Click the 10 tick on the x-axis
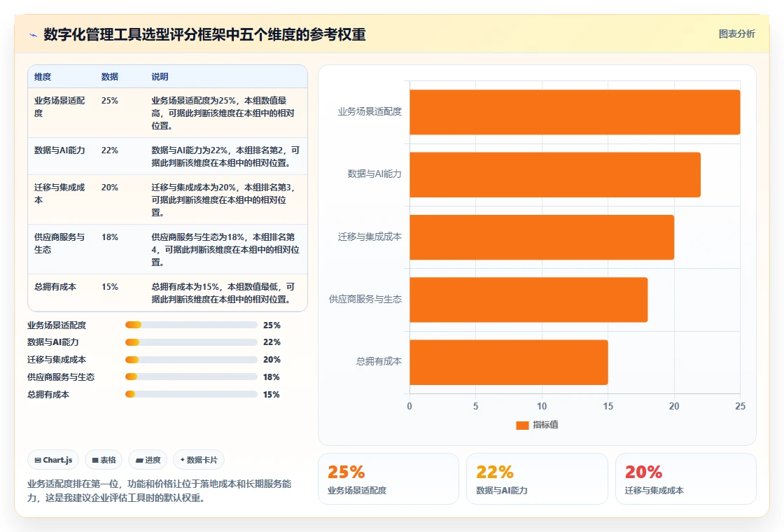Image resolution: width=784 pixels, height=532 pixels. 542,406
